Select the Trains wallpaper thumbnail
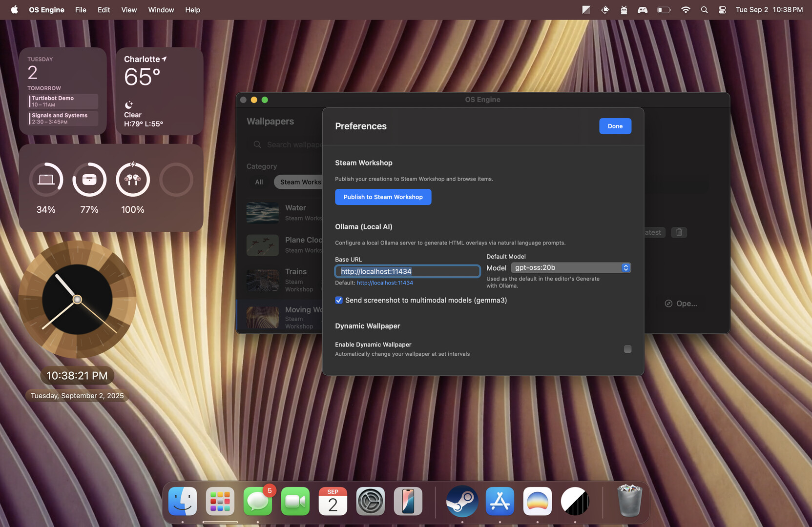The image size is (812, 527). tap(262, 281)
